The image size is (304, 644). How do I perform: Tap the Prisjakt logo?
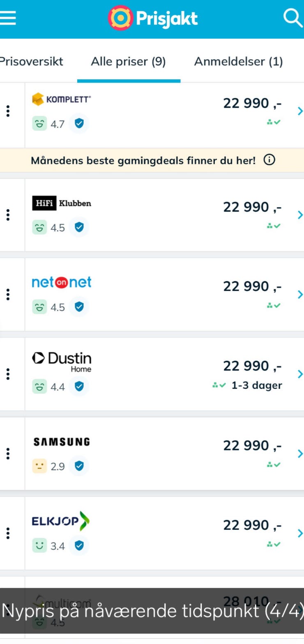pos(153,18)
